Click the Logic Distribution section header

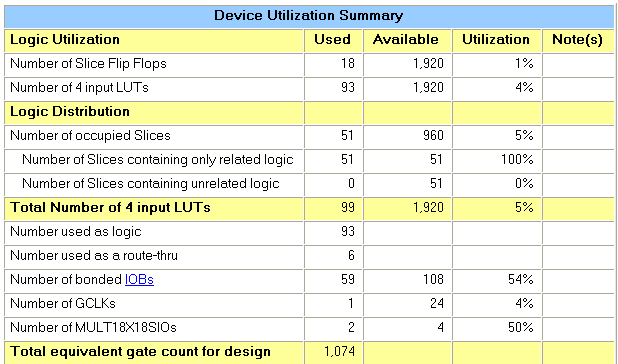tap(70, 112)
